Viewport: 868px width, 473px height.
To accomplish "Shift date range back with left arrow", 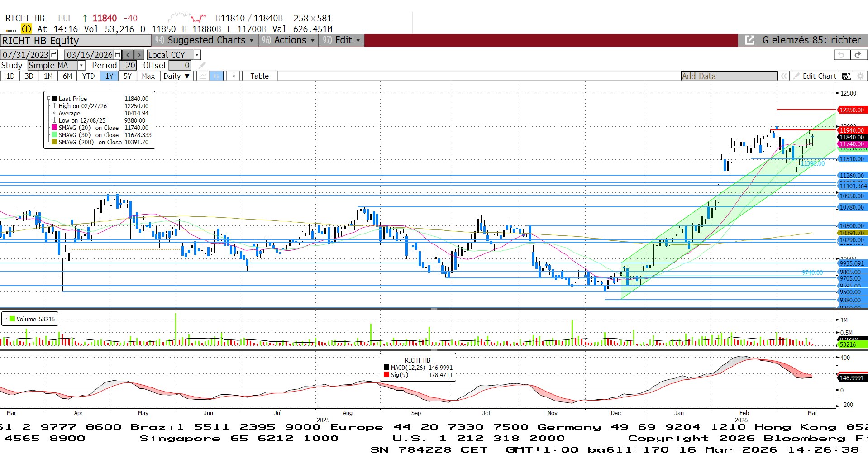I will [x=128, y=55].
